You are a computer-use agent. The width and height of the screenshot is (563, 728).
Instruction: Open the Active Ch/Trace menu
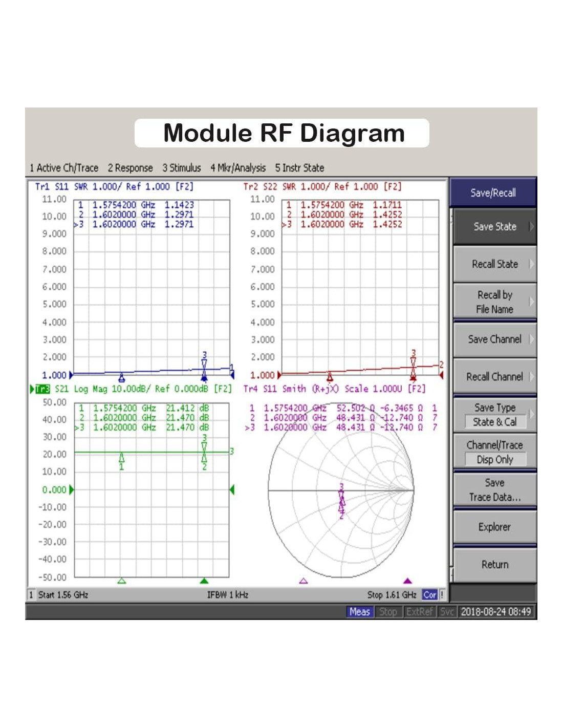click(x=64, y=168)
